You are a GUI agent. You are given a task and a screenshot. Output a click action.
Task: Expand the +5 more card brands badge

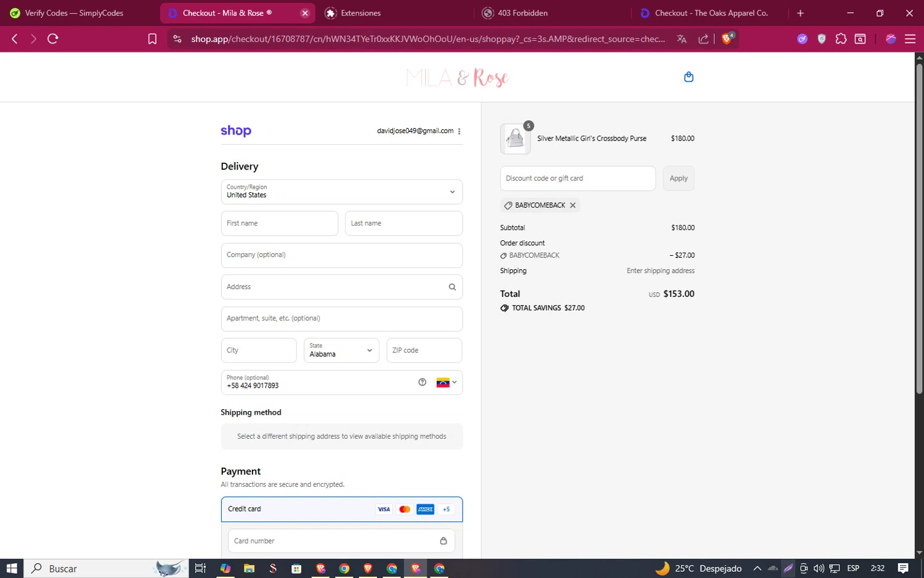(x=447, y=509)
